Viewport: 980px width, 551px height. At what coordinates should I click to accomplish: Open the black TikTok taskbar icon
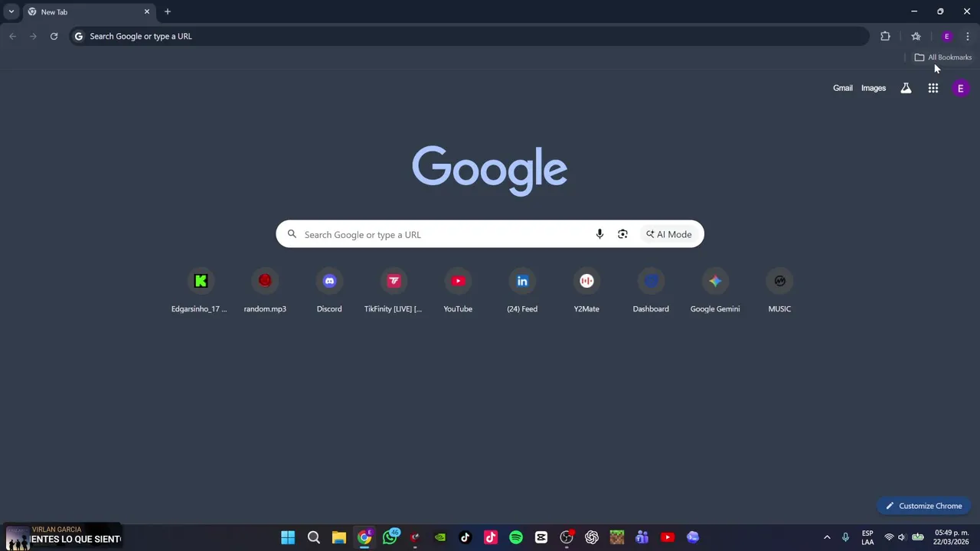click(x=465, y=537)
